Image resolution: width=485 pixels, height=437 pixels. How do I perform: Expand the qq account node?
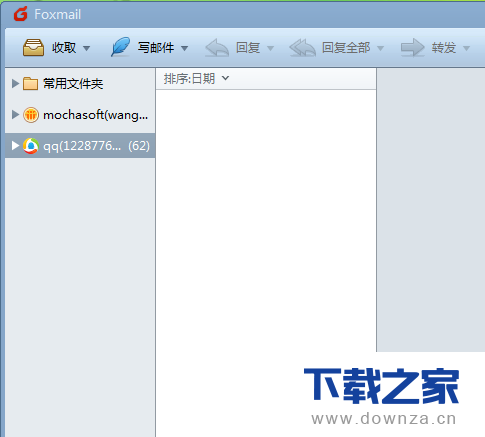(x=15, y=146)
